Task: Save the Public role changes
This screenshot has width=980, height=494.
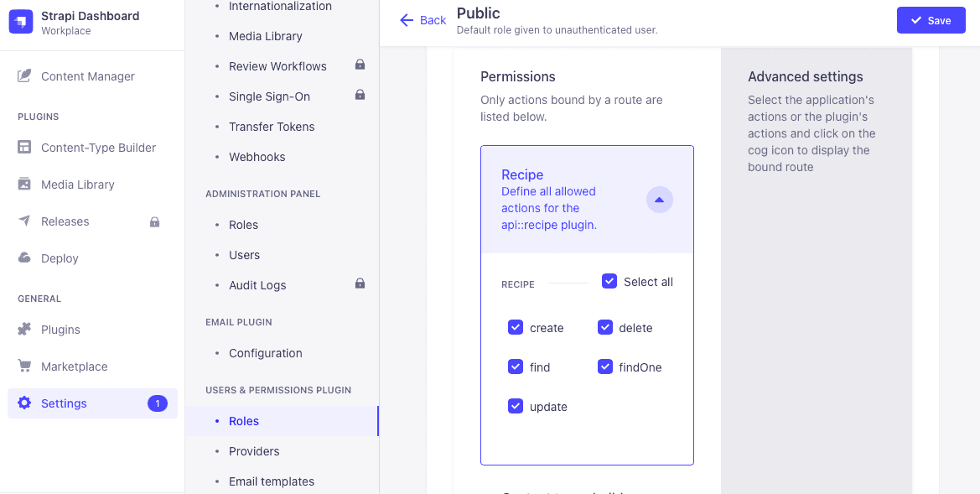Action: tap(931, 21)
